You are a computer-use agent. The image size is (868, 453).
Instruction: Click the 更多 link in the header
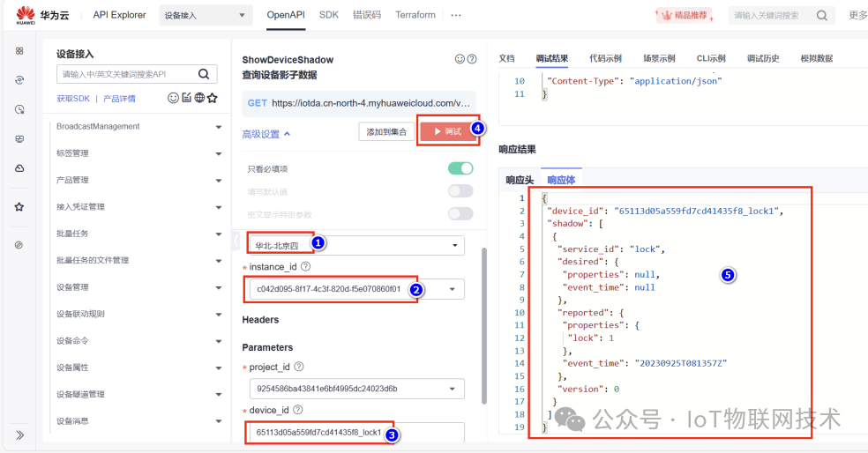857,16
